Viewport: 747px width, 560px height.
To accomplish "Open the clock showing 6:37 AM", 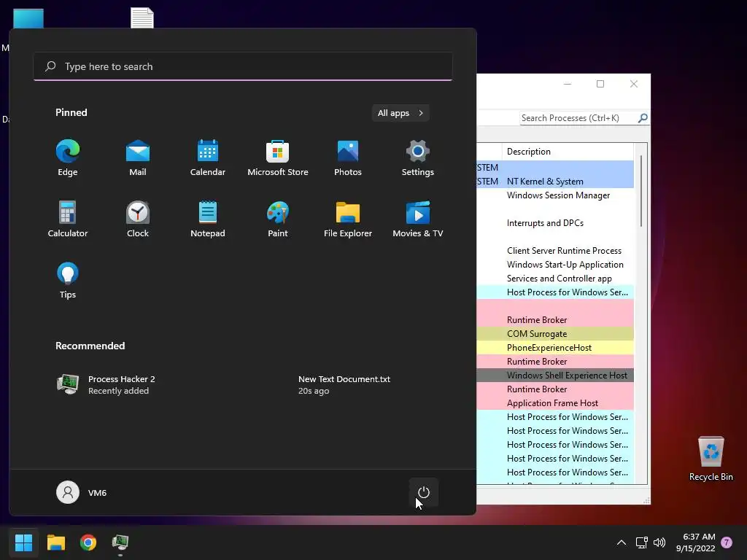I will pyautogui.click(x=695, y=542).
